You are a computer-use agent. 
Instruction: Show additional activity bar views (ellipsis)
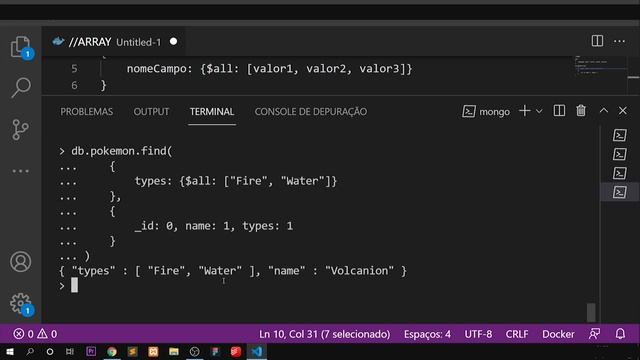pyautogui.click(x=20, y=171)
